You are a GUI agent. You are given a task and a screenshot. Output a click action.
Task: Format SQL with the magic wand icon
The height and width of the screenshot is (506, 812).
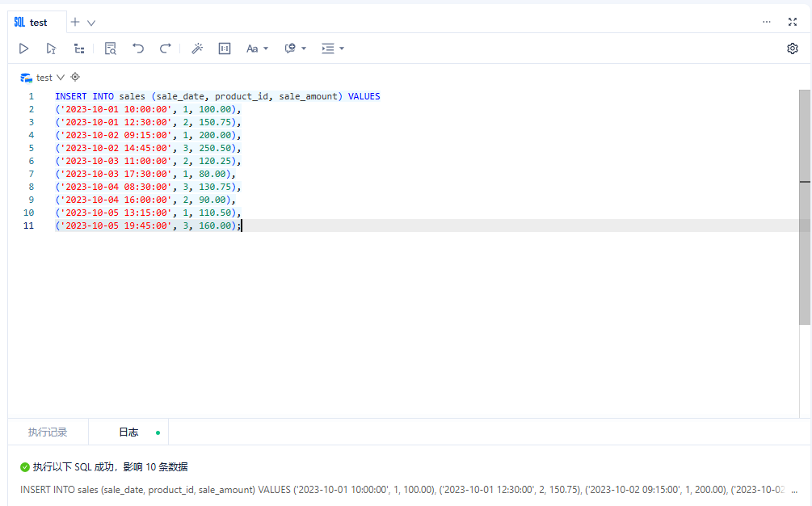(x=197, y=48)
